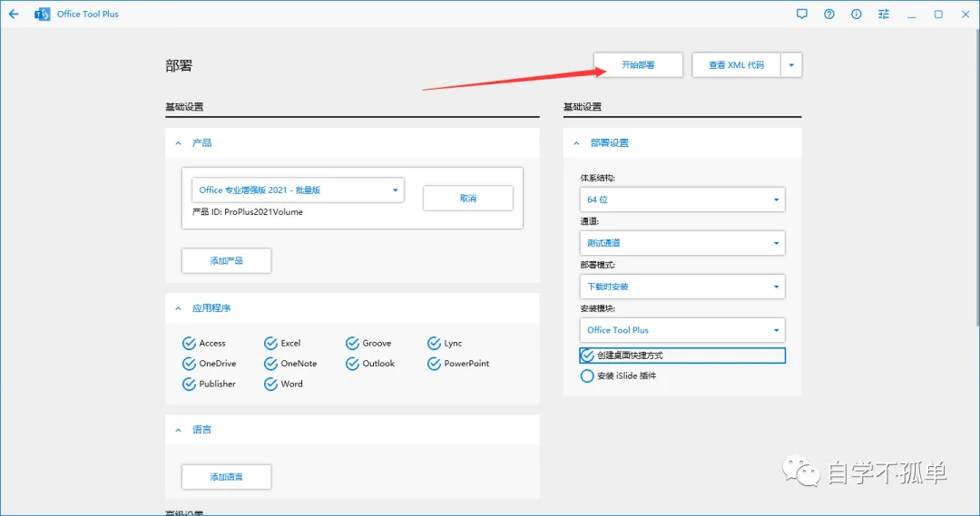
Task: Close the Office Tool Plus window
Action: [965, 14]
